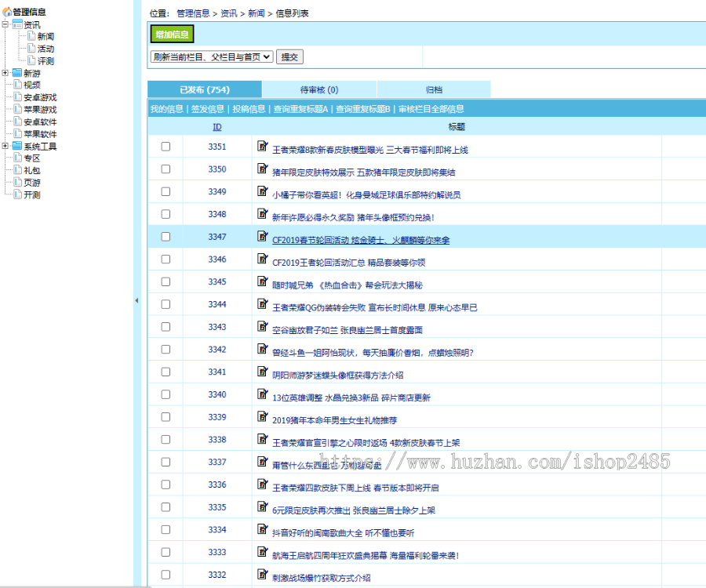Click the 管理信息 home icon in sidebar
The image size is (706, 588).
[x=7, y=12]
